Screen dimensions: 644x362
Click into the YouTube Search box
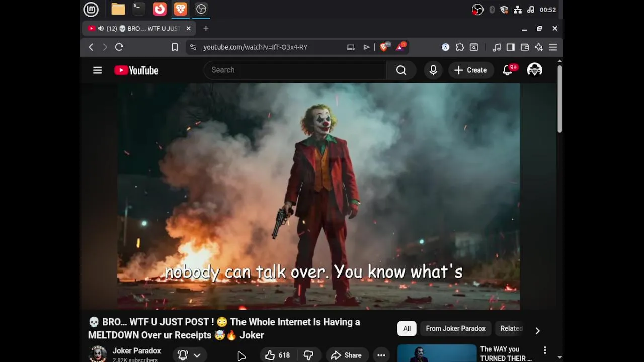pyautogui.click(x=295, y=70)
